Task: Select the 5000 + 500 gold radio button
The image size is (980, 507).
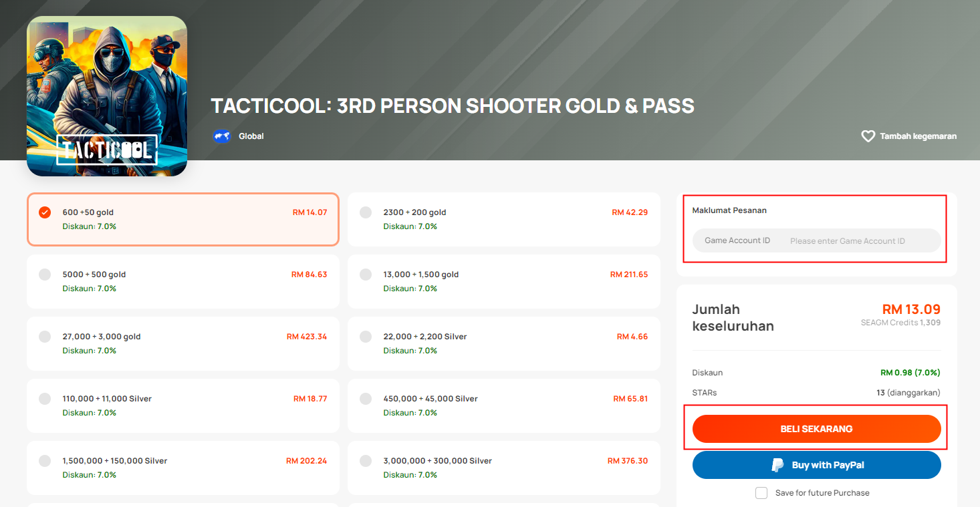Action: 45,275
